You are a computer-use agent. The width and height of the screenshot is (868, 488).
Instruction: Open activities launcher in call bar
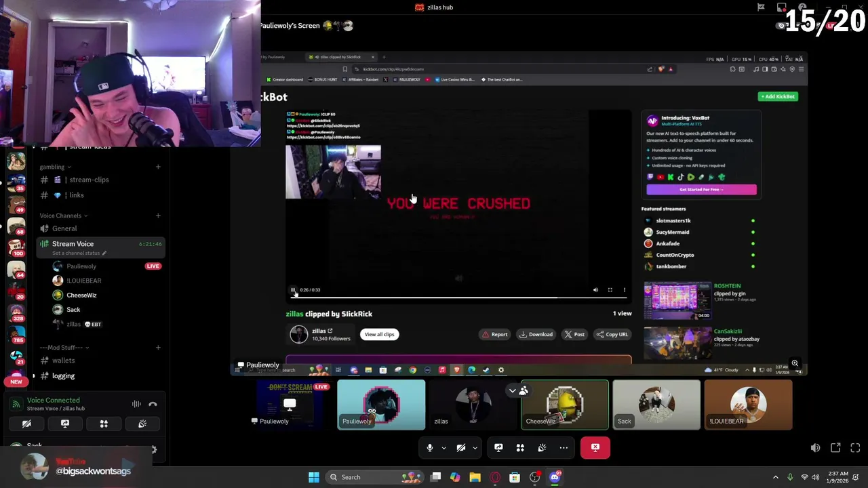[520, 447]
